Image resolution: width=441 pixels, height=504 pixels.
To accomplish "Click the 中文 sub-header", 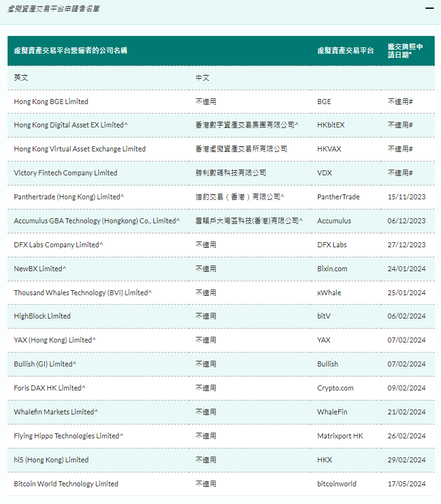I will (x=203, y=78).
